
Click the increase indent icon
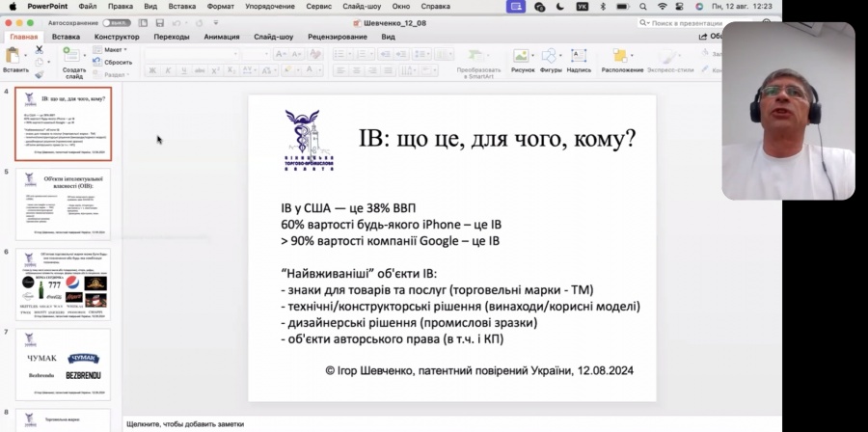pos(401,54)
